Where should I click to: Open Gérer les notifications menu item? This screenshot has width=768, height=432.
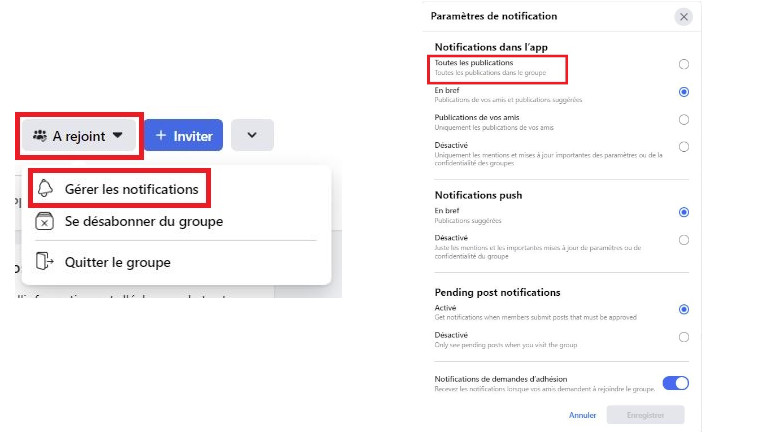131,189
